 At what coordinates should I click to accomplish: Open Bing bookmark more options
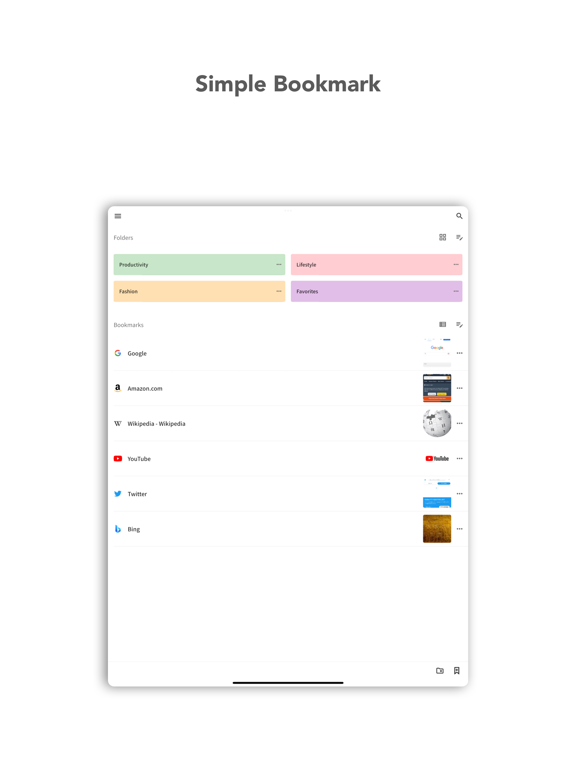(x=459, y=529)
